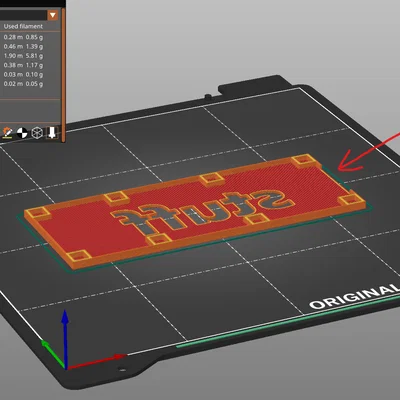Click the green Y axis arrow
The image size is (400, 400).
point(53,354)
